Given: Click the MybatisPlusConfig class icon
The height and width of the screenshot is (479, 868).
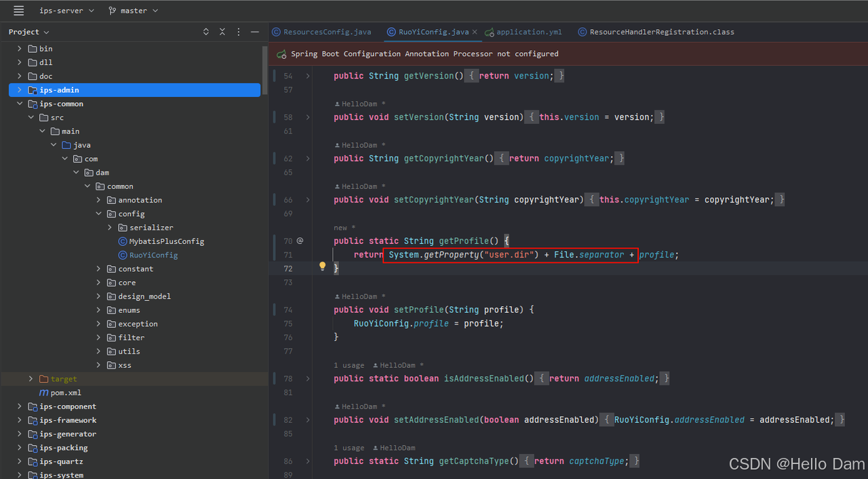Looking at the screenshot, I should click(123, 241).
